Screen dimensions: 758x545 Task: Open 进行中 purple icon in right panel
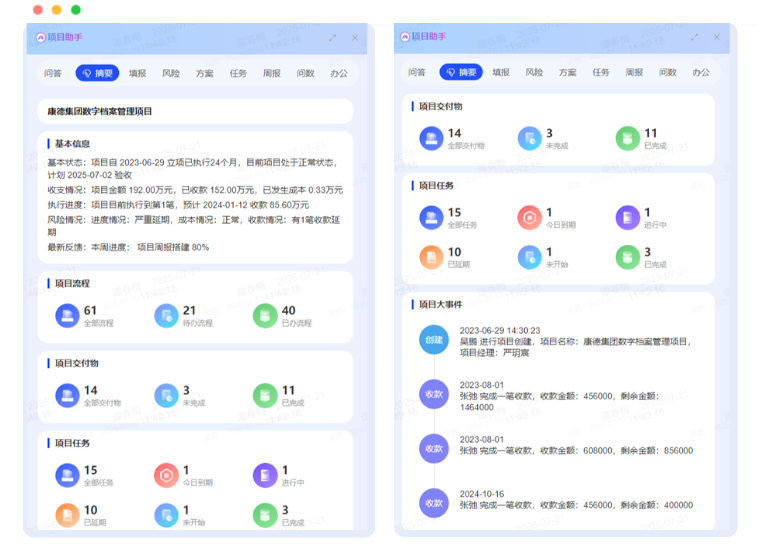point(627,218)
